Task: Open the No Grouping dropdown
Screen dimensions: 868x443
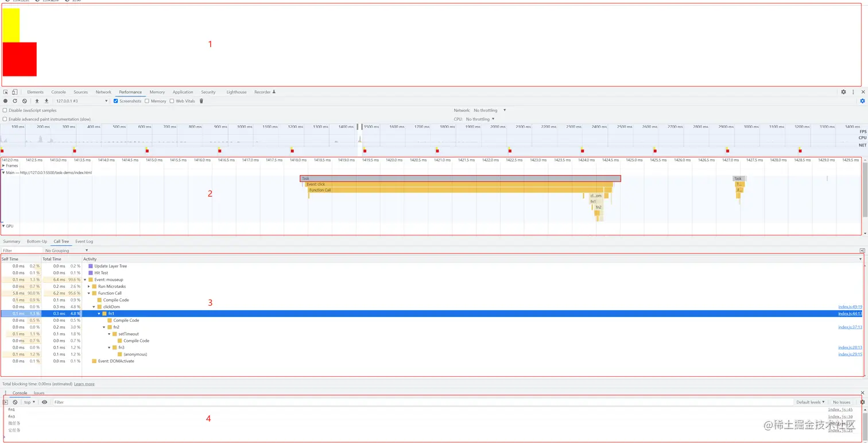Action: point(67,251)
